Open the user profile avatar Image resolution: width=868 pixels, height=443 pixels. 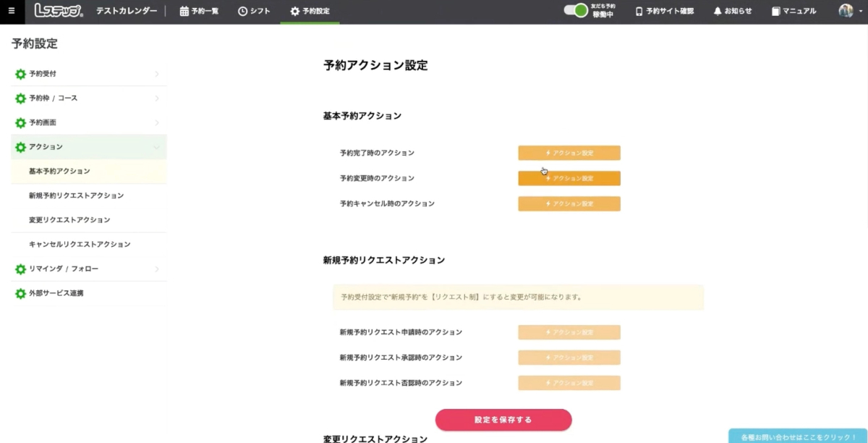click(x=846, y=11)
